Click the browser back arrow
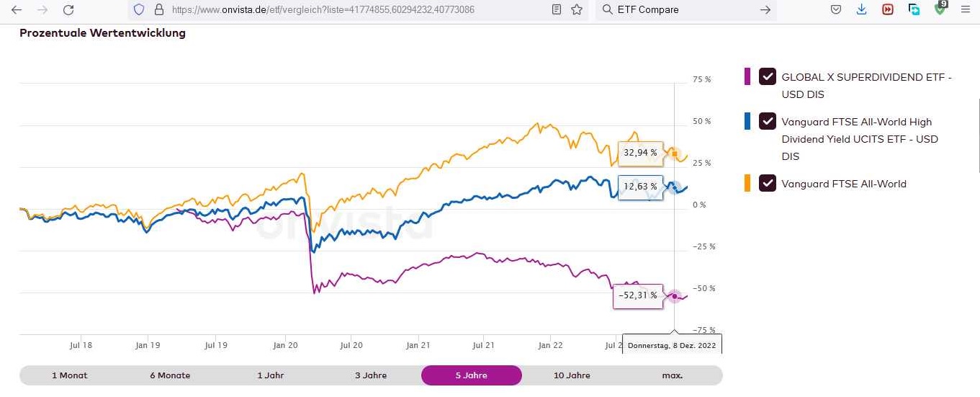The height and width of the screenshot is (397, 980). 17,10
